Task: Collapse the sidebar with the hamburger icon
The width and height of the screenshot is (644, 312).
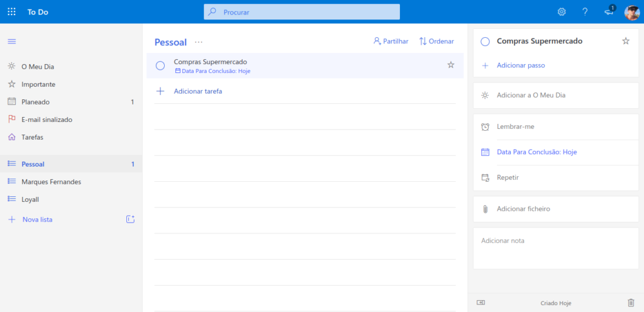Action: (x=11, y=42)
